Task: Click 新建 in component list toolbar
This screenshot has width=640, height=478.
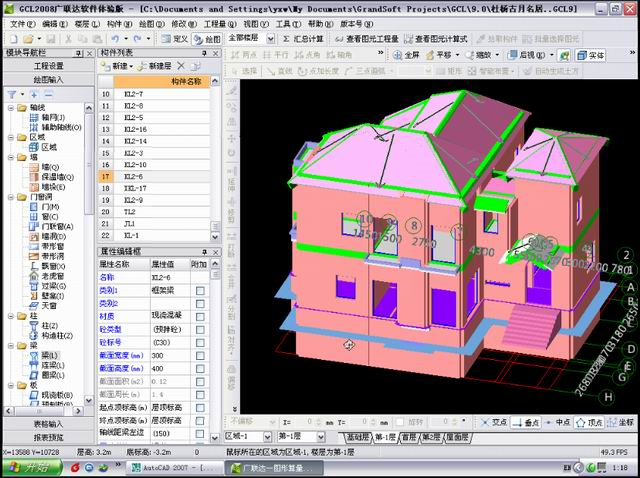Action: coord(116,66)
